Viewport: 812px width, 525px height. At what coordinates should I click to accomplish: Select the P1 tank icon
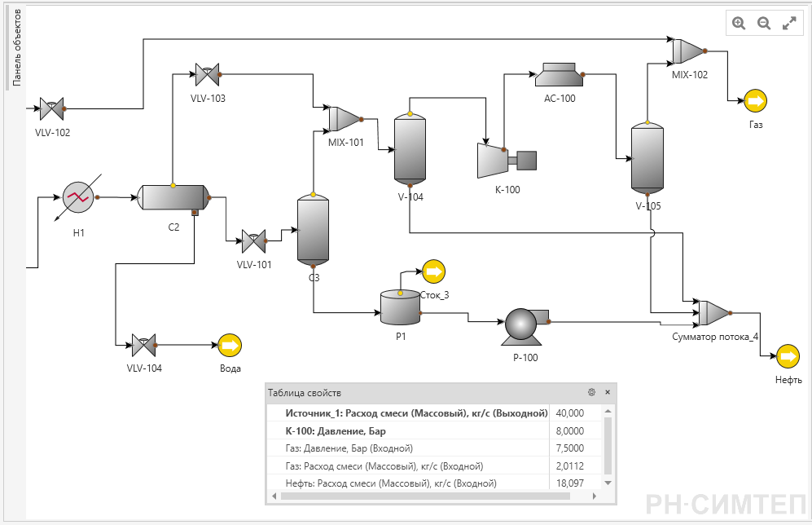click(401, 307)
